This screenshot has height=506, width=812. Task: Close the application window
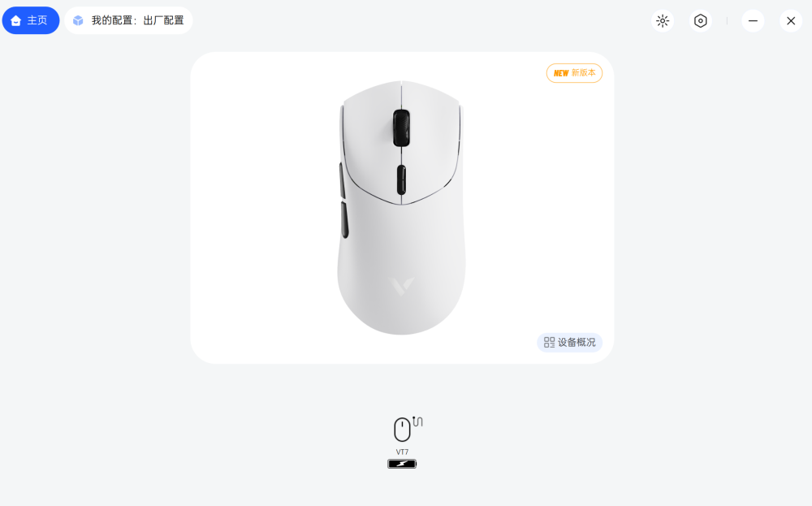click(x=791, y=21)
